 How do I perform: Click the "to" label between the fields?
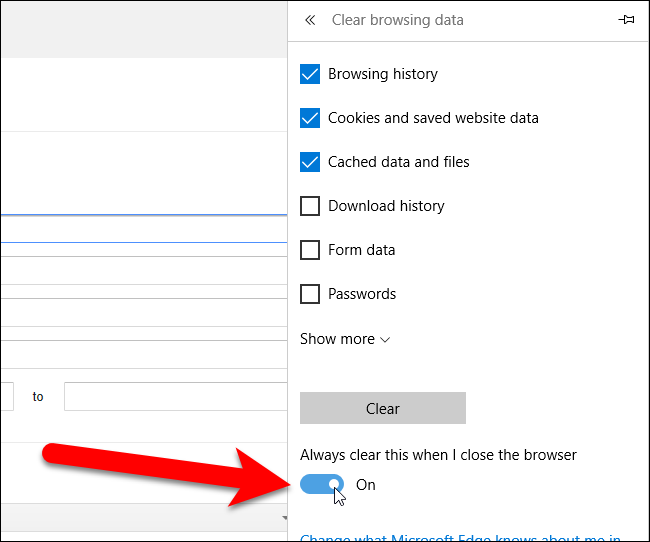[x=38, y=397]
